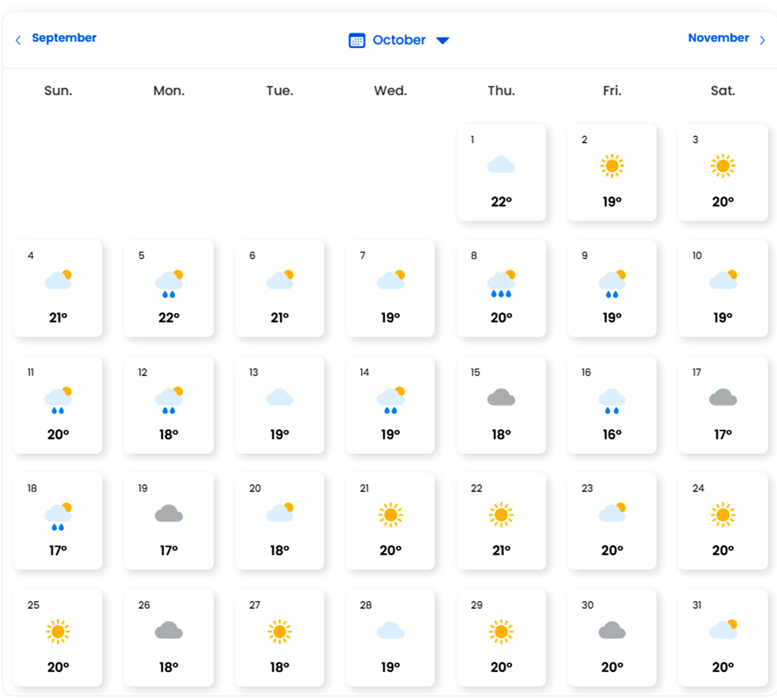The image size is (777, 700).
Task: Click the left chevron before September
Action: coord(18,41)
